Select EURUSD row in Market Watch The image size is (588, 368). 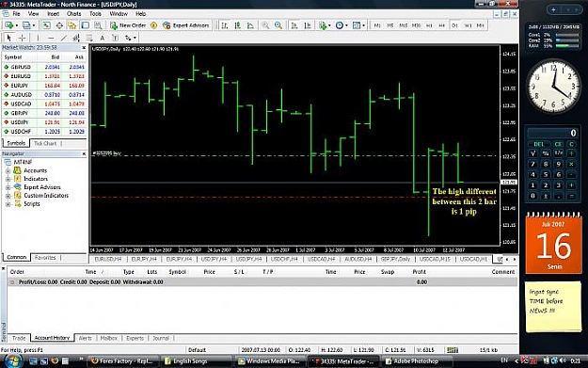tap(44, 76)
